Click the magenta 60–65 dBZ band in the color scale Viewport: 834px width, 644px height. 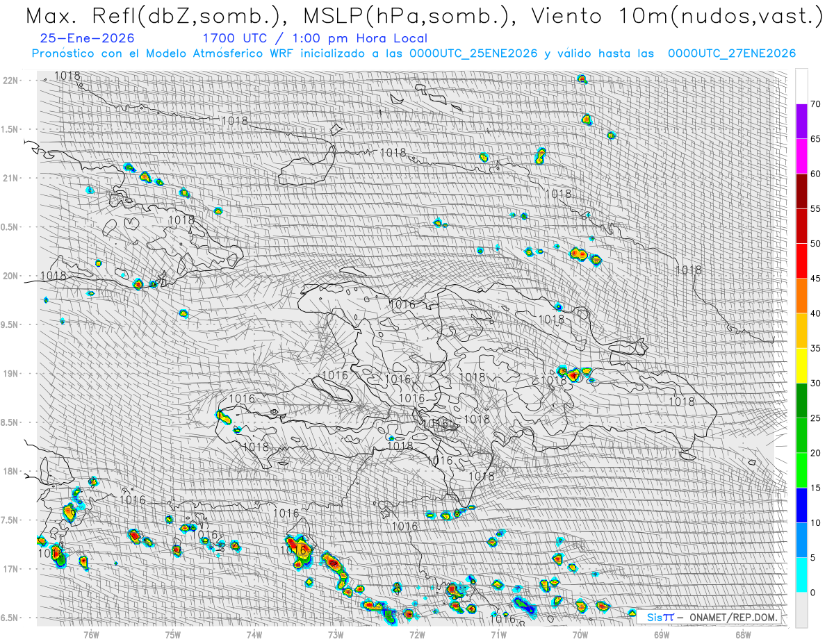tap(801, 156)
